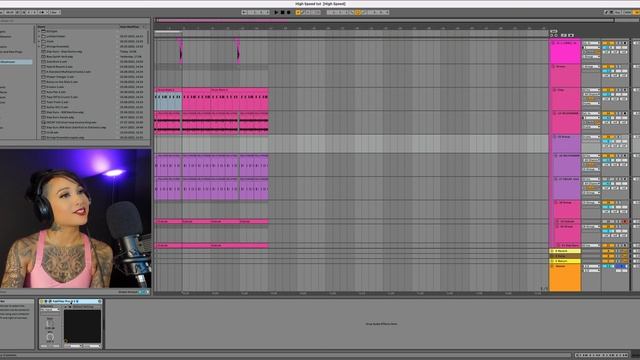Click the upper knob in the device panel
640x360 pixels.
[x=50, y=323]
